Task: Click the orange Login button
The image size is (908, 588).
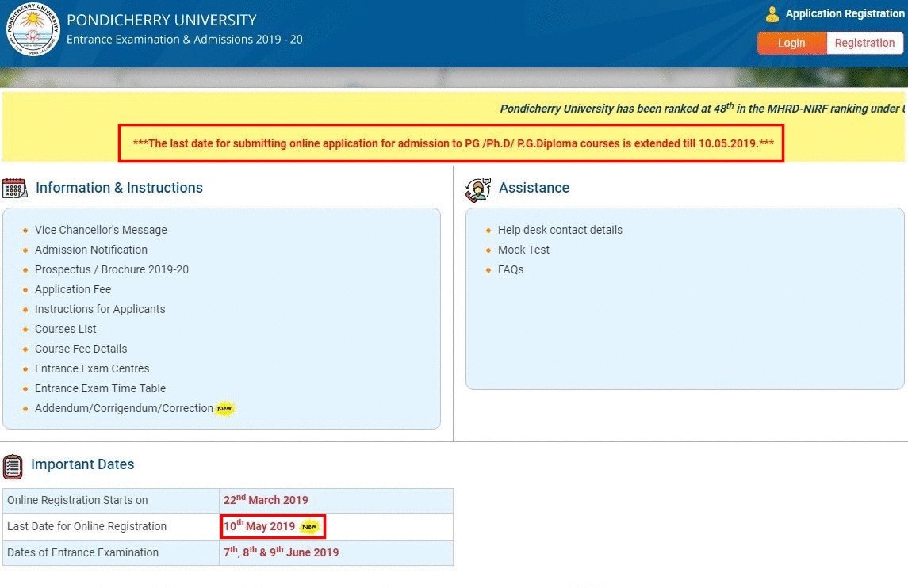Action: pos(791,43)
